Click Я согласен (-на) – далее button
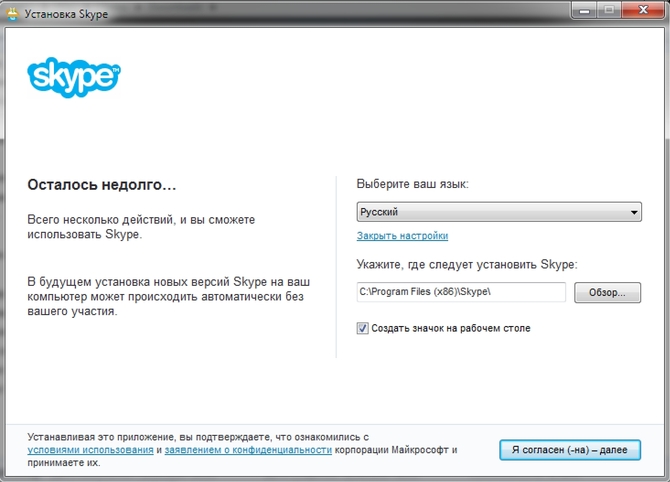The image size is (670, 482). pos(570,450)
